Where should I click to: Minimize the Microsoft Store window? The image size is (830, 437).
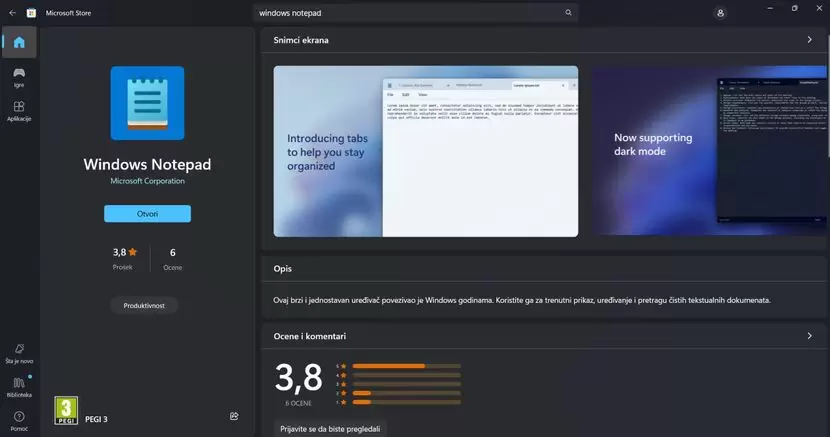(770, 8)
